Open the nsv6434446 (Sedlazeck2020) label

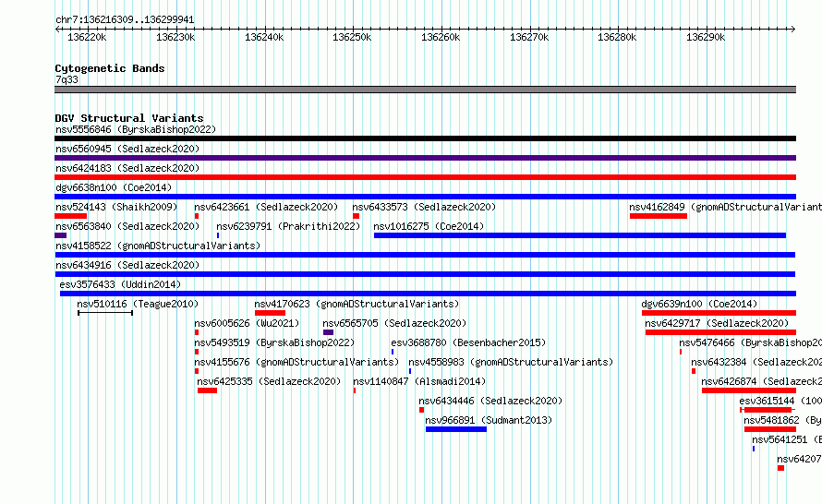pos(490,401)
